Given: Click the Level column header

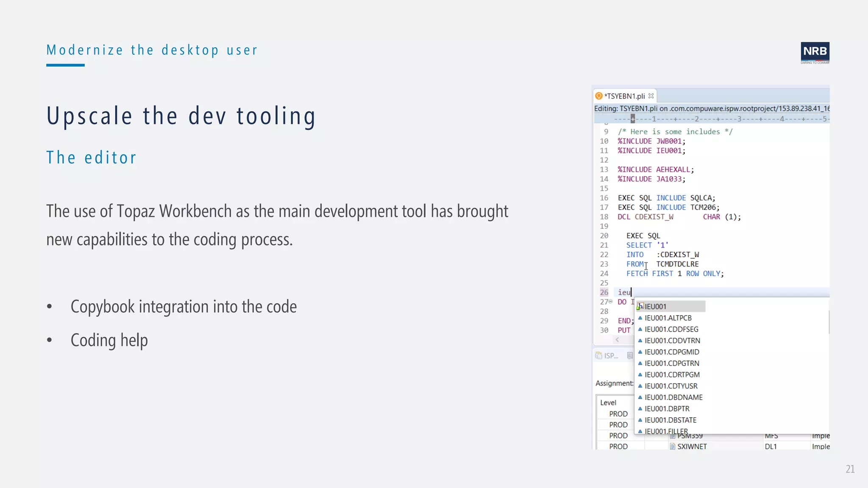Looking at the screenshot, I should [x=608, y=403].
